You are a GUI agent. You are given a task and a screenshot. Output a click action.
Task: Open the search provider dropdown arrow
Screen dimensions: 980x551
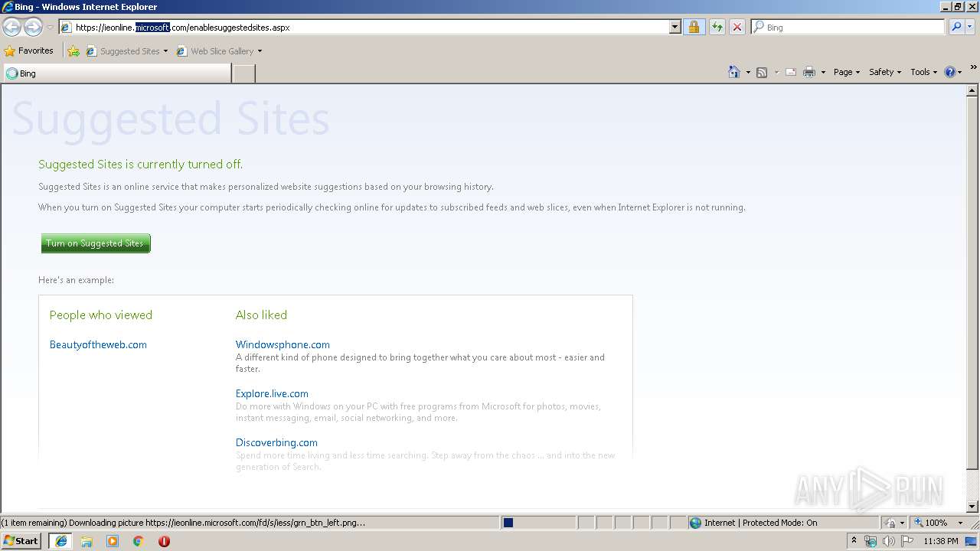[970, 28]
